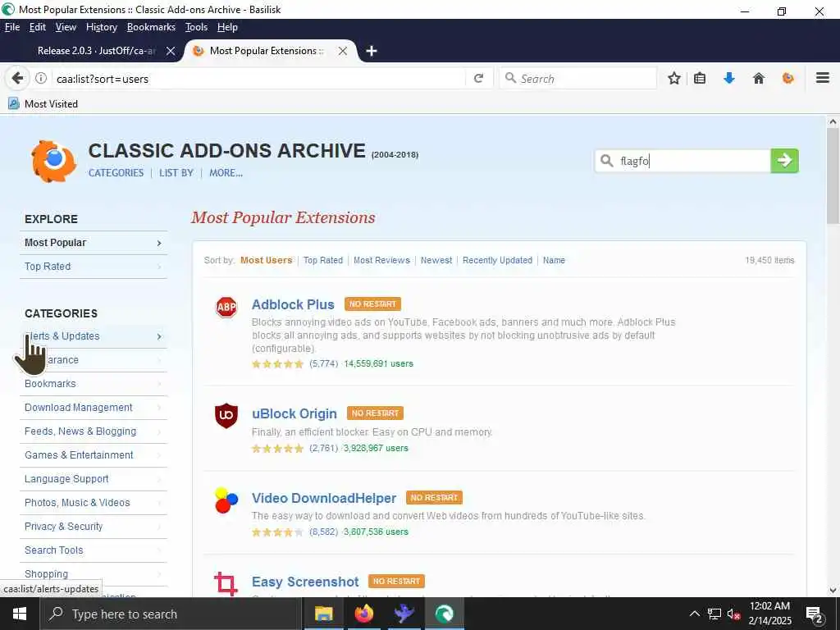Open the blue bird app in taskbar
This screenshot has height=630, width=840.
click(404, 614)
